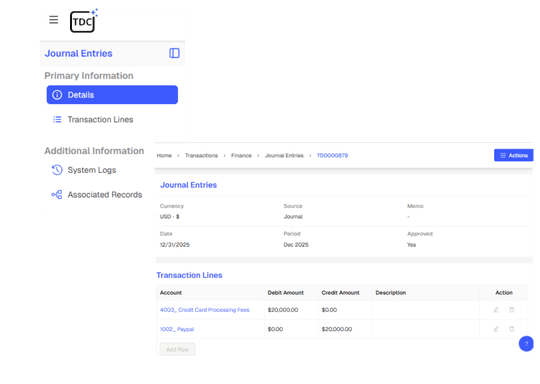
Task: Go to Transactions breadcrumb
Action: [x=201, y=155]
